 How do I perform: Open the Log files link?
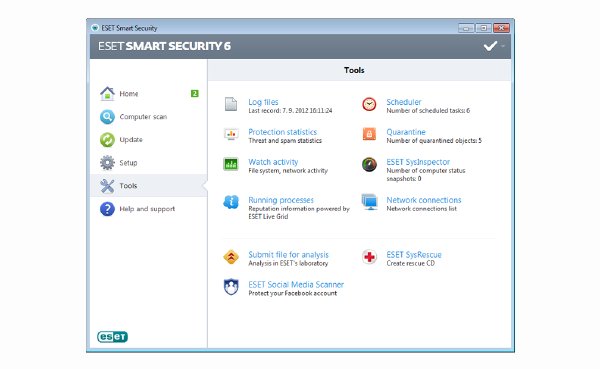coord(263,102)
